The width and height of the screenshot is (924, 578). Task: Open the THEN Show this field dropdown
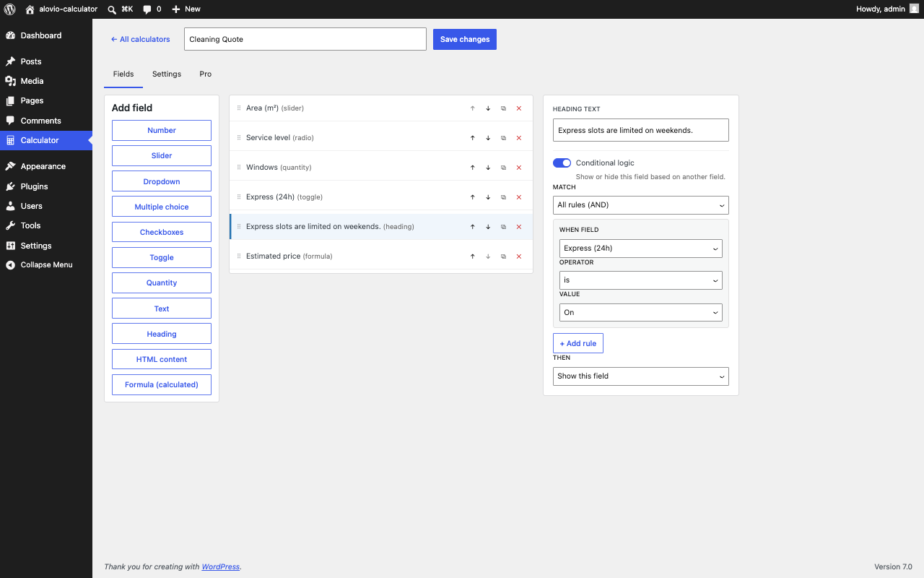coord(641,376)
